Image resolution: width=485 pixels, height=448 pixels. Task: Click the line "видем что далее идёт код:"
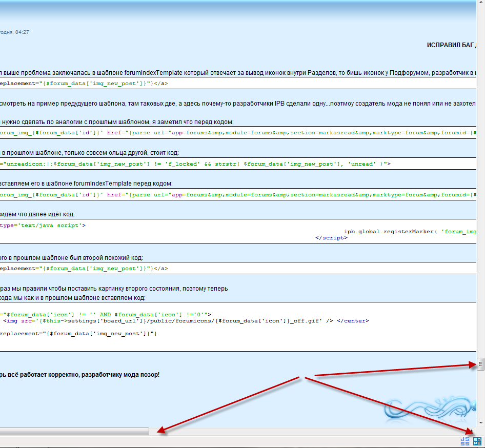[x=37, y=214]
